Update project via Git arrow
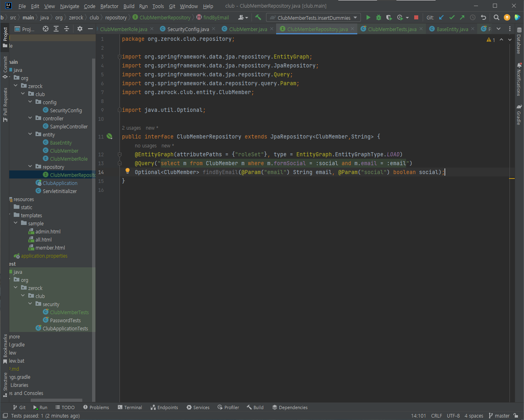 (441, 17)
